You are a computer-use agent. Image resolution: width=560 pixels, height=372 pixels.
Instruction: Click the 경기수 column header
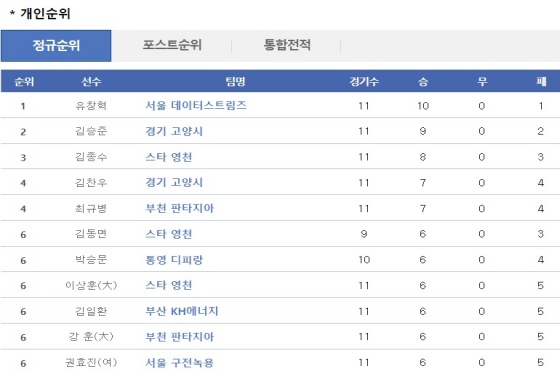point(364,81)
